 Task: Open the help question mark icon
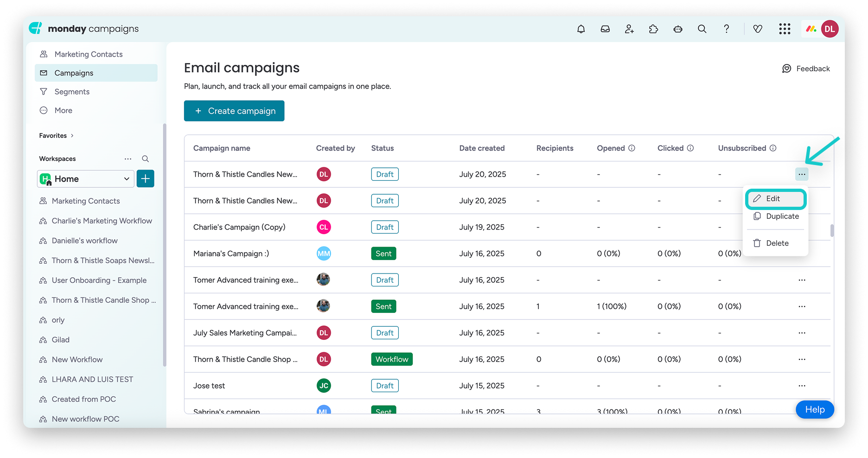[727, 29]
